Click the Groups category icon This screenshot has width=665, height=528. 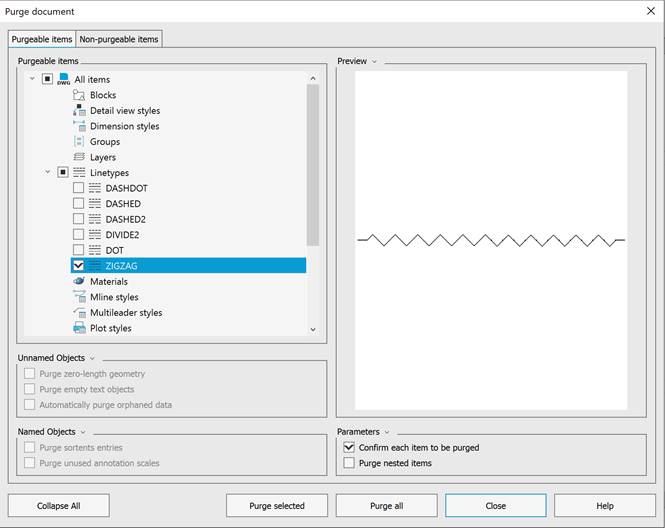79,141
